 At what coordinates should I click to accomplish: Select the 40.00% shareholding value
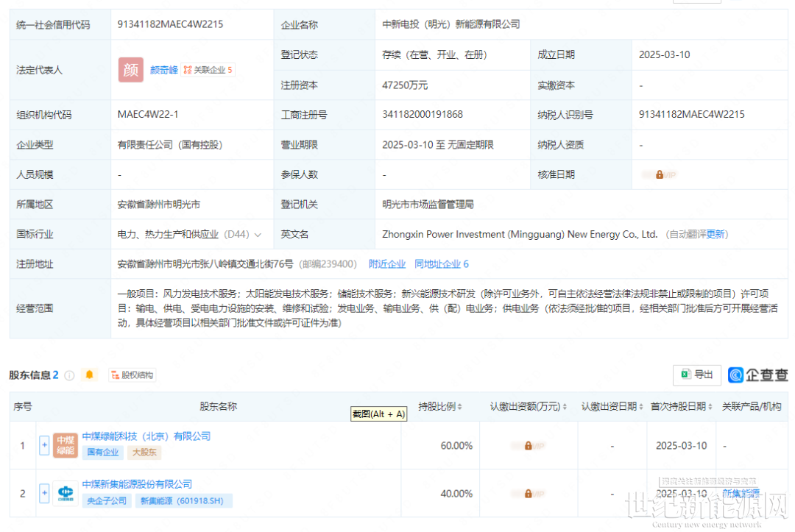pos(456,494)
